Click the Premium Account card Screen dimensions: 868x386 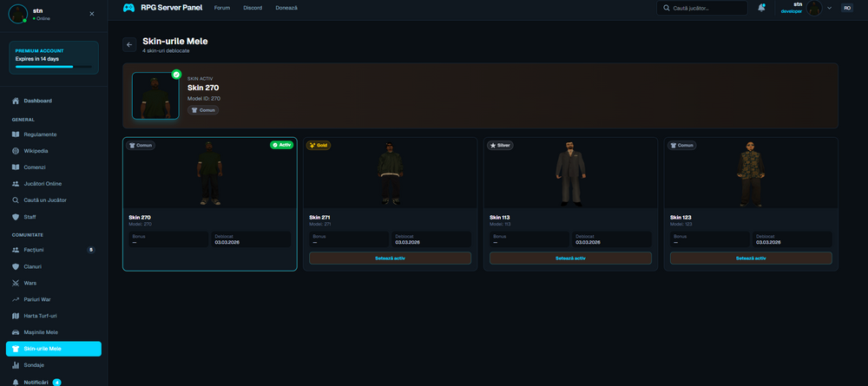pos(54,57)
